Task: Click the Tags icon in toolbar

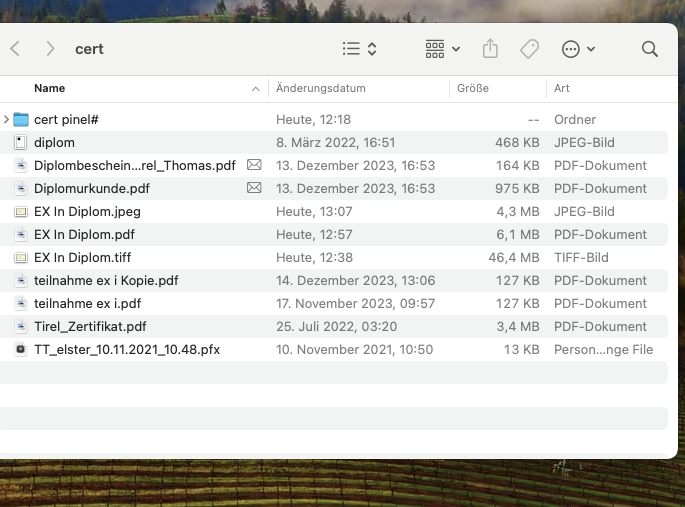Action: pyautogui.click(x=529, y=49)
